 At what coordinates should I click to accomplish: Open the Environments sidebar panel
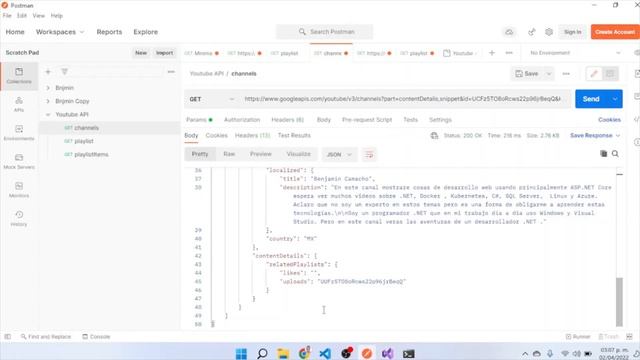point(19,133)
